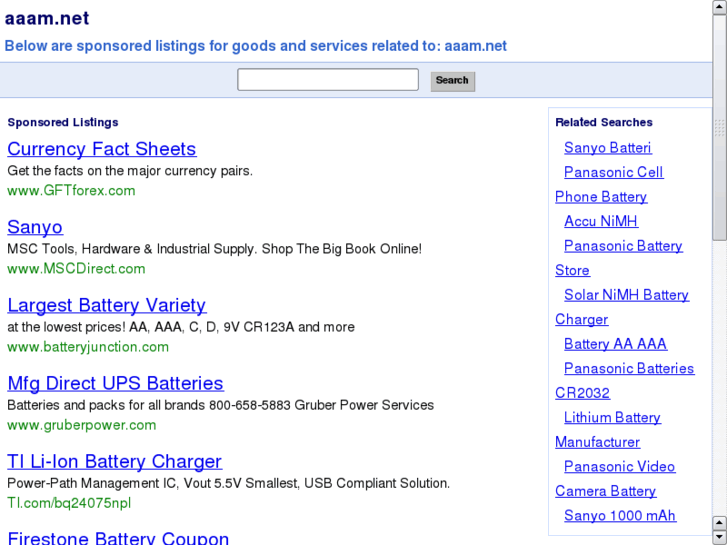This screenshot has height=545, width=727.
Task: Click the vertical scrollbar thumb
Action: (720, 127)
